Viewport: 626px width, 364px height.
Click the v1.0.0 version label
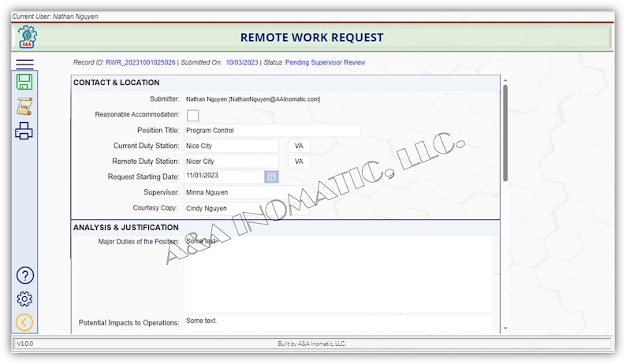pyautogui.click(x=25, y=344)
